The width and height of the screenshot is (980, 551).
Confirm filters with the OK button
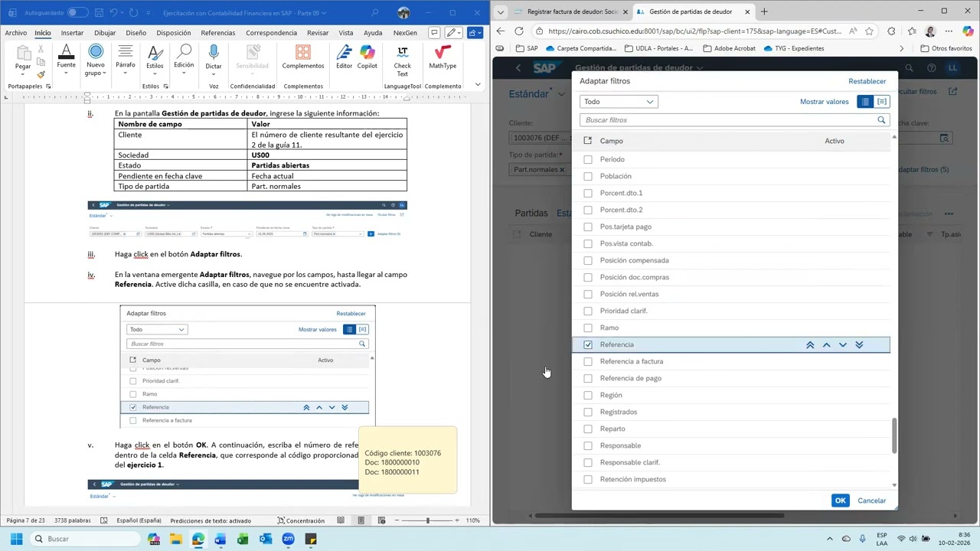pos(840,500)
